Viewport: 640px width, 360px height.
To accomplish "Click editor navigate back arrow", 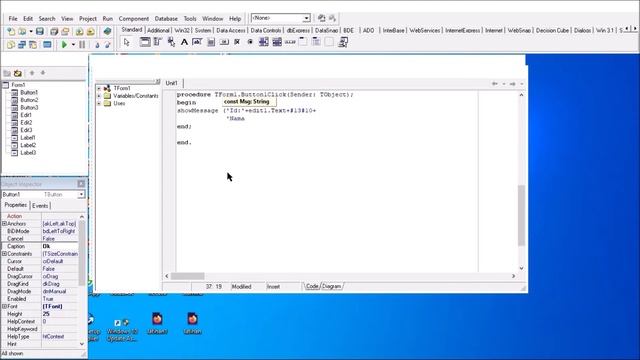I will [495, 84].
